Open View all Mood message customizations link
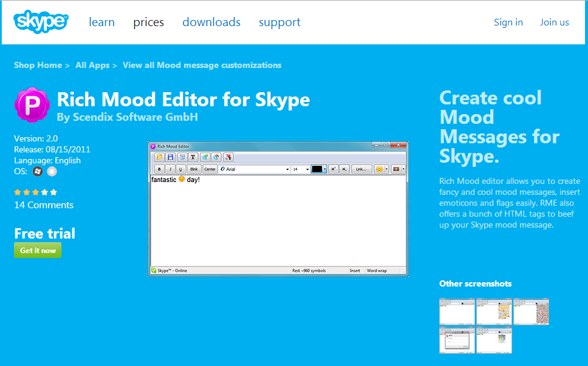This screenshot has height=366, width=588. (202, 65)
